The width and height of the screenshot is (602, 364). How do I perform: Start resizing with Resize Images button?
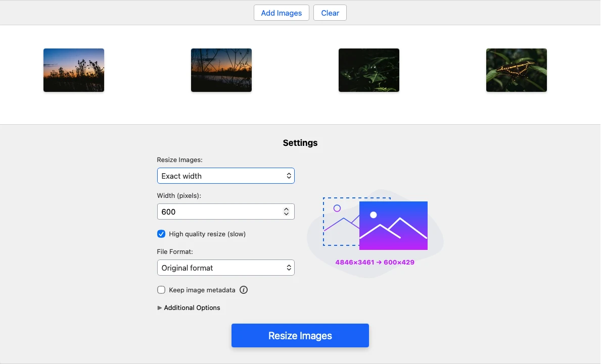[300, 336]
